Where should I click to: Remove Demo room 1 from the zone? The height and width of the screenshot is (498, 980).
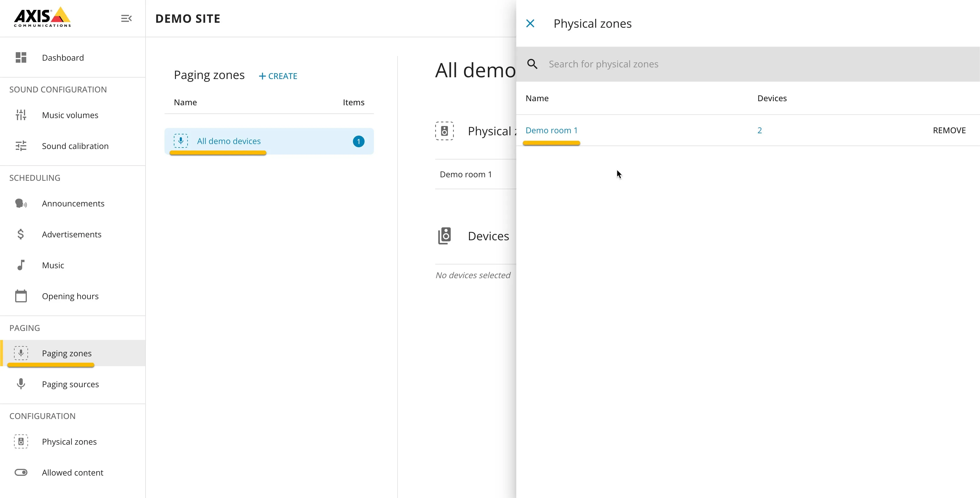pyautogui.click(x=949, y=130)
